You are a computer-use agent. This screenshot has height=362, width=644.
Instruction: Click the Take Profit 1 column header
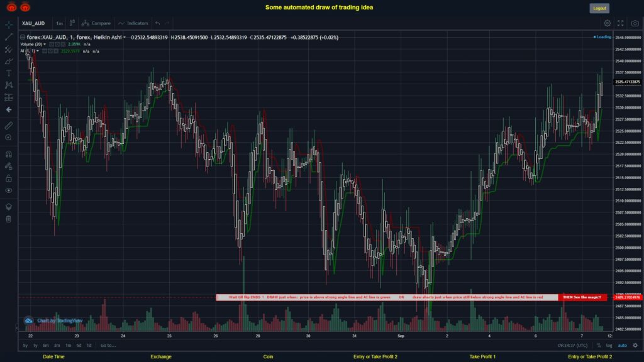pos(482,357)
